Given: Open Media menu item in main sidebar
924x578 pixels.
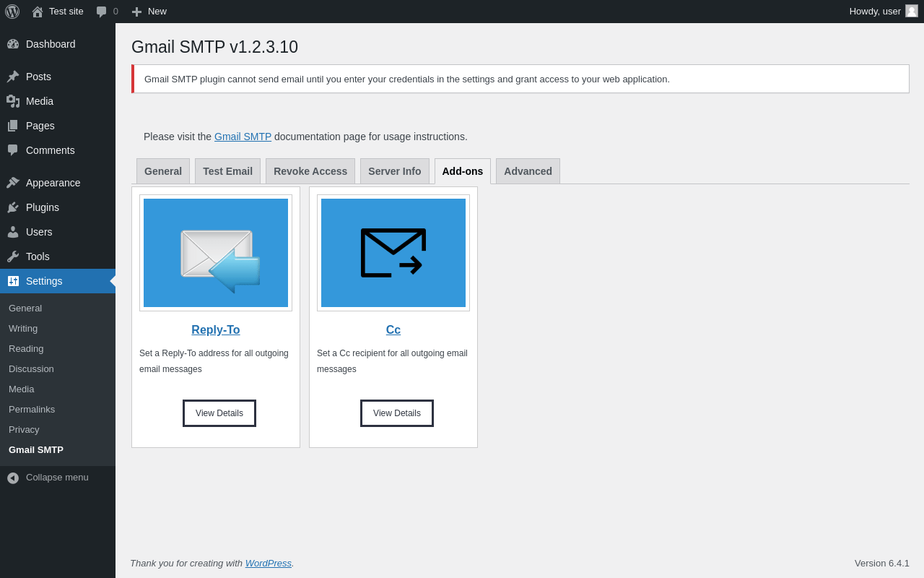Looking at the screenshot, I should point(58,101).
